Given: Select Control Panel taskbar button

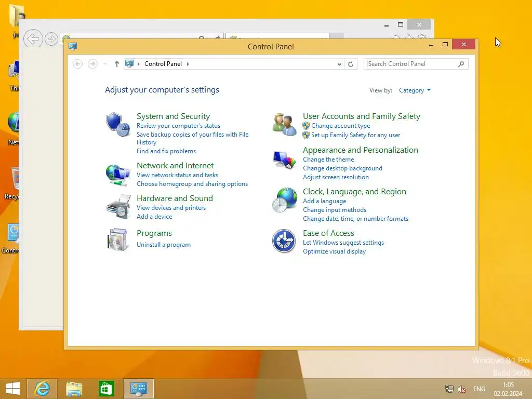Looking at the screenshot, I should (138, 389).
